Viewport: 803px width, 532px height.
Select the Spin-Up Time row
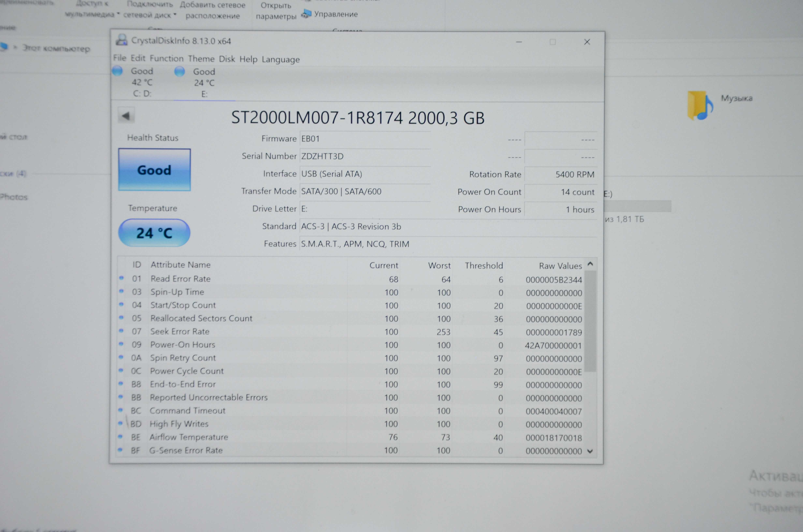tap(351, 292)
